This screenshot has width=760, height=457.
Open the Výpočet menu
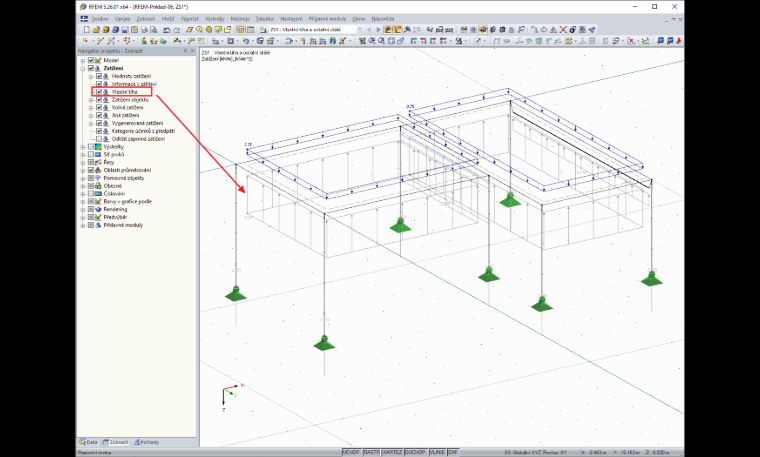pos(190,19)
